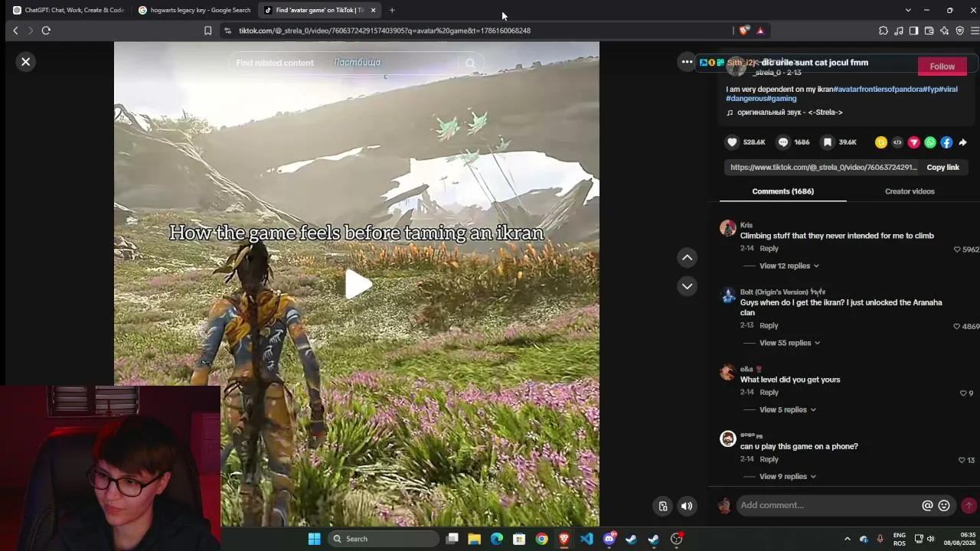Open the Brave Wallet icon
The width and height of the screenshot is (980, 551).
coord(929,31)
